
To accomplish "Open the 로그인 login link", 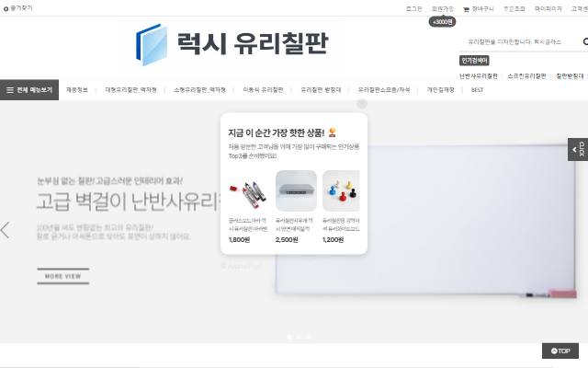I will 413,8.
